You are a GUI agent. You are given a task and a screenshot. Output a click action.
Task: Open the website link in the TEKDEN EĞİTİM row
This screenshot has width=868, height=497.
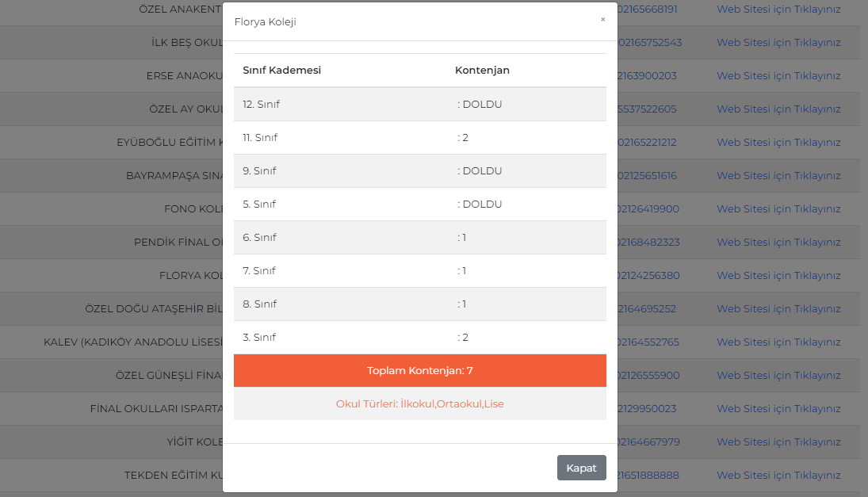(x=778, y=476)
